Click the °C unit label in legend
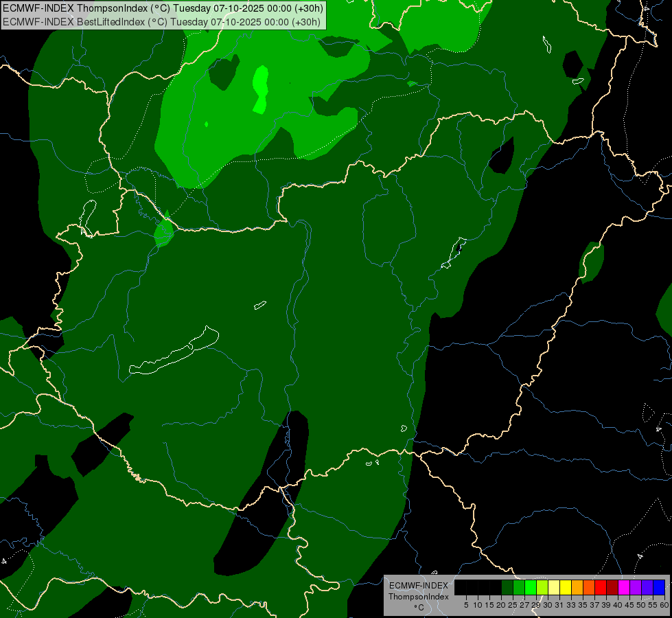This screenshot has height=618, width=672. 419,608
